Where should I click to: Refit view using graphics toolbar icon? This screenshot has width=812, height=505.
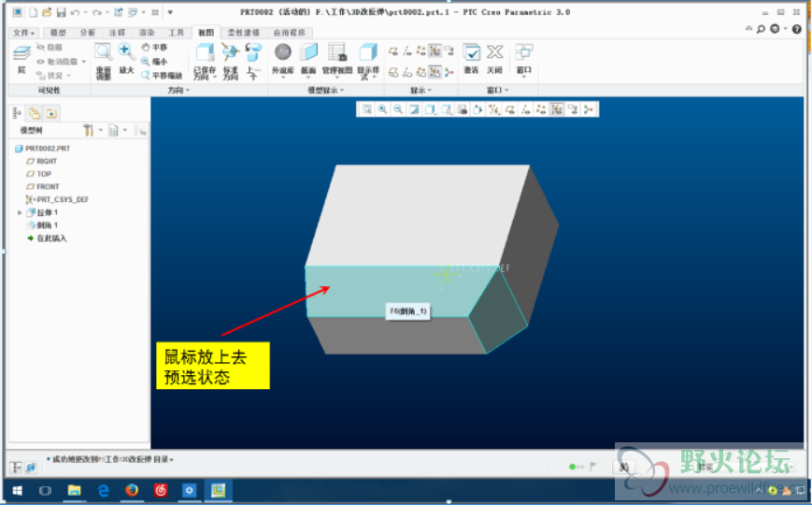pos(366,109)
